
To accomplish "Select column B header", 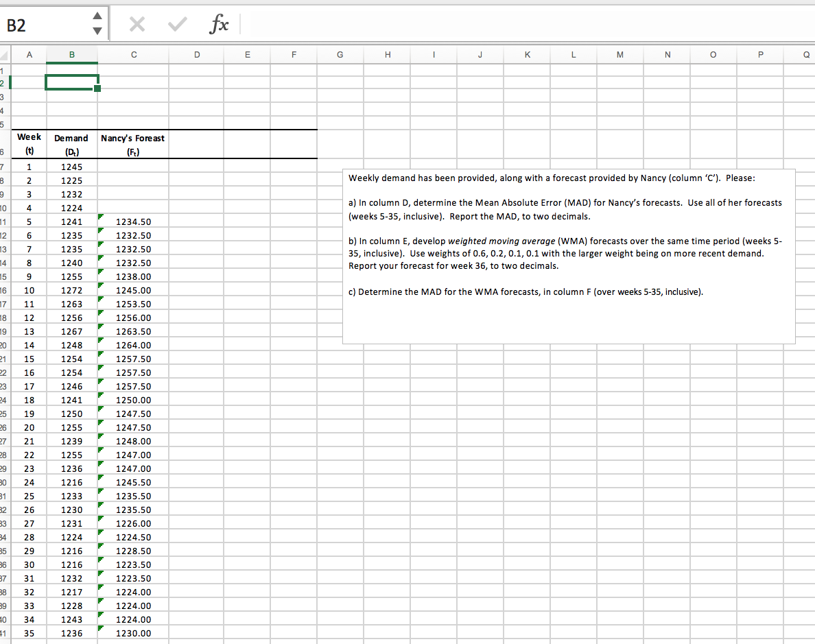I will point(72,55).
